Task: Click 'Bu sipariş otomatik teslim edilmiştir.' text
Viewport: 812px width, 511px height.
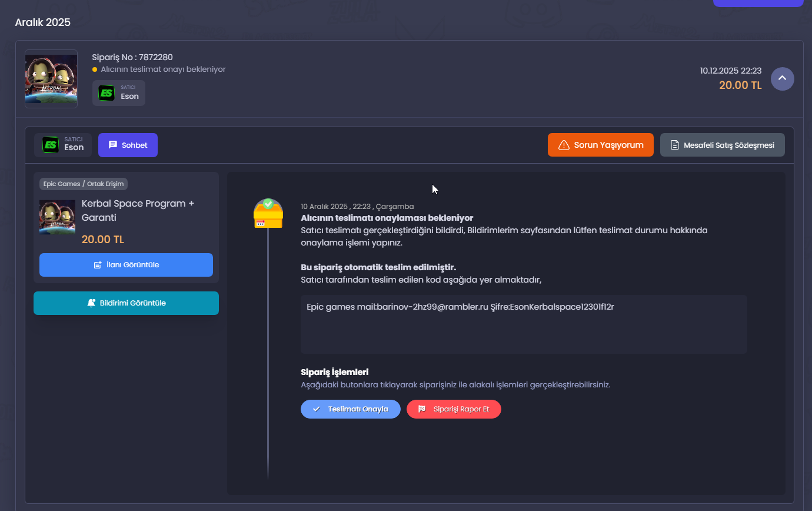Action: (x=378, y=268)
